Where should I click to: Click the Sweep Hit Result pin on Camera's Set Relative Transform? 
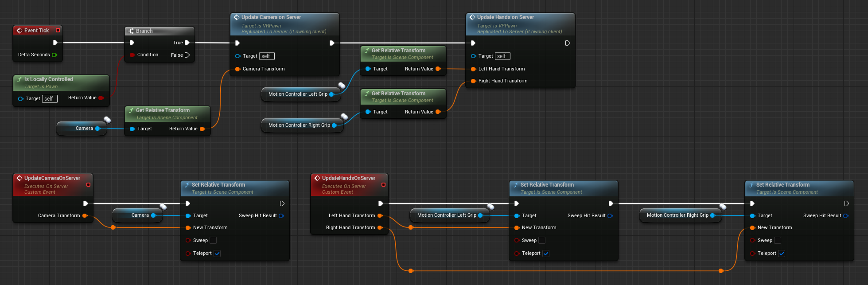pos(281,216)
